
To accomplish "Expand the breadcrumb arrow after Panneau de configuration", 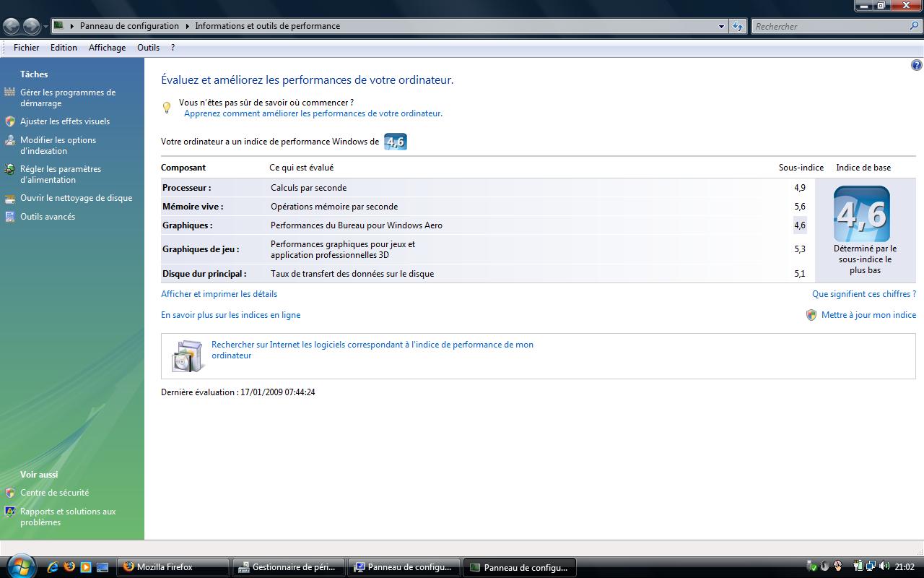I will coord(187,26).
